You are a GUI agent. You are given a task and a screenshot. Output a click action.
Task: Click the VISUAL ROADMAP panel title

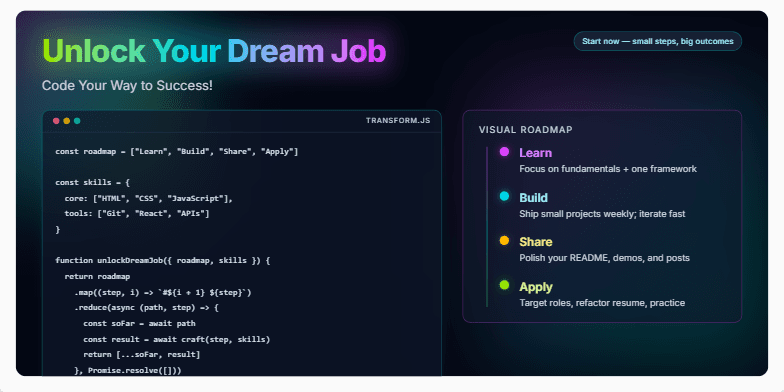[526, 130]
